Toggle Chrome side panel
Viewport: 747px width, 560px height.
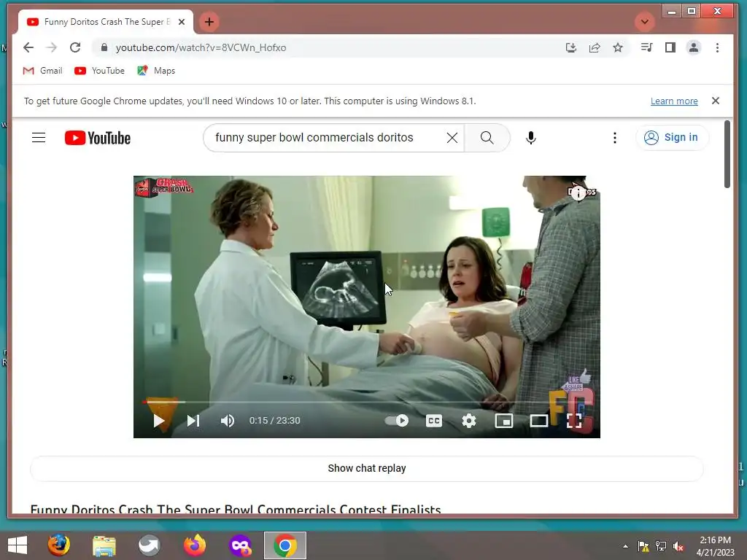click(x=670, y=47)
